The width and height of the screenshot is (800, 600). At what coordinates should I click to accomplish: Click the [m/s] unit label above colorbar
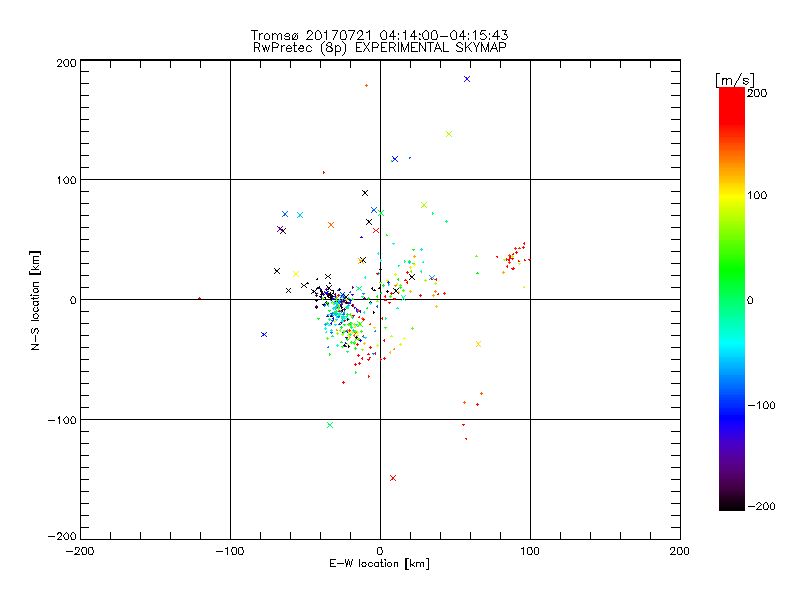click(735, 80)
